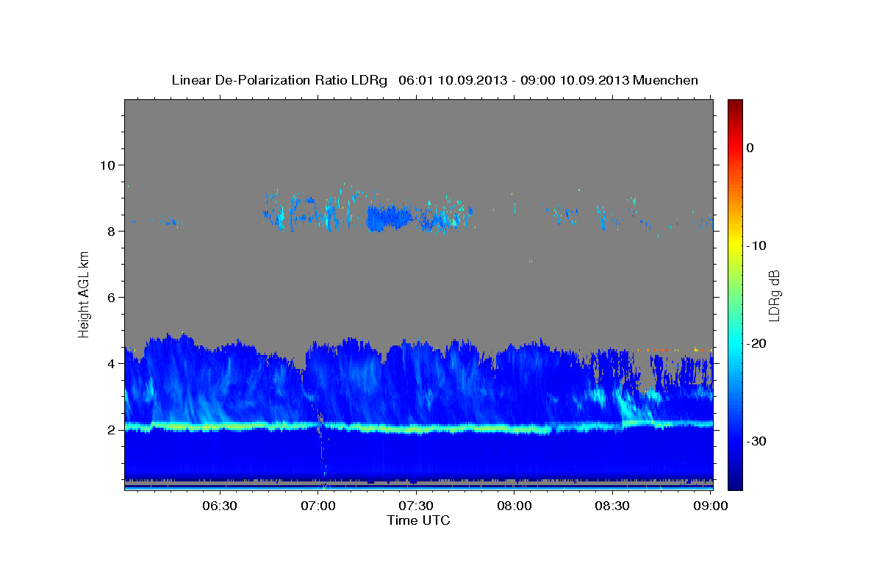
Task: Click the cirrus cloud patch near 8.5 km at 07:20
Action: pos(388,218)
